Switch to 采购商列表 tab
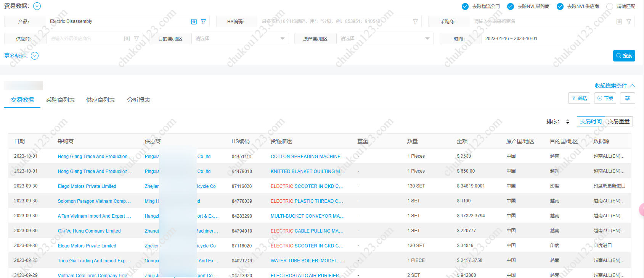Screen dimensions: 644x278 point(60,100)
